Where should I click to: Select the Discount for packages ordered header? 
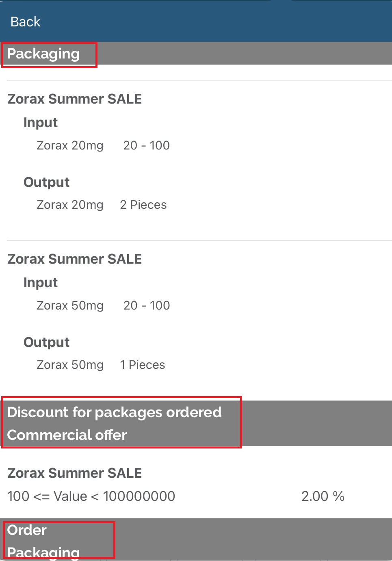point(115,412)
